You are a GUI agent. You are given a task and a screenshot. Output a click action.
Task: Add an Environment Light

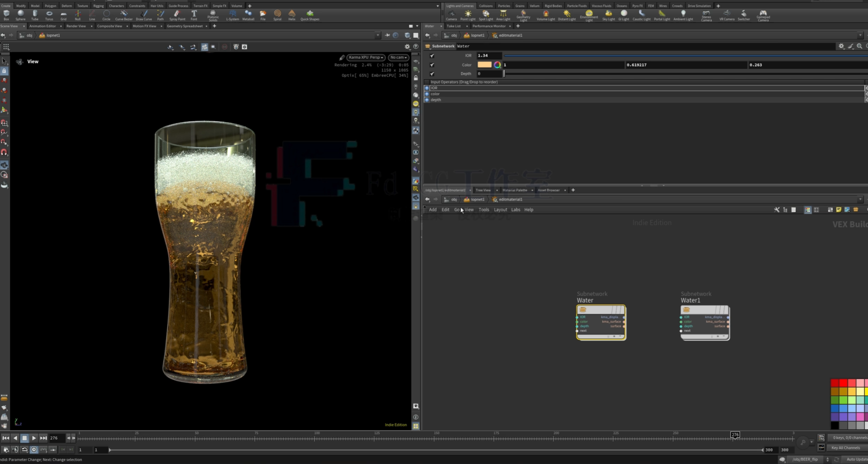point(589,15)
